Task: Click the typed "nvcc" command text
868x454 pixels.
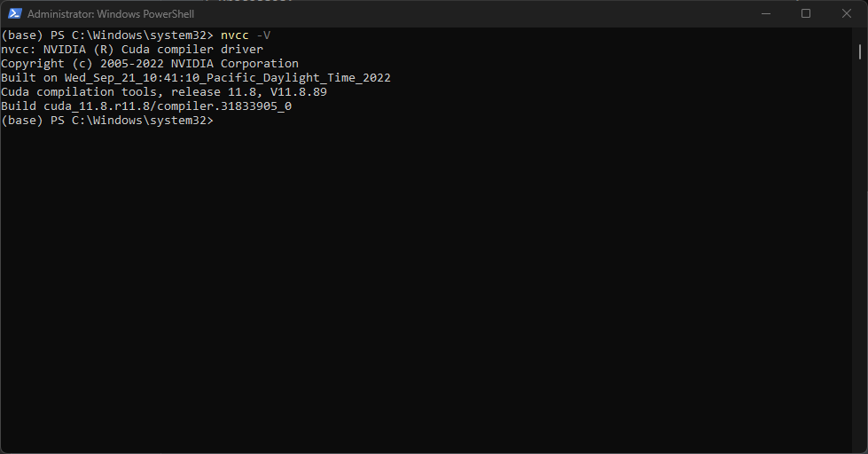Action: [235, 35]
